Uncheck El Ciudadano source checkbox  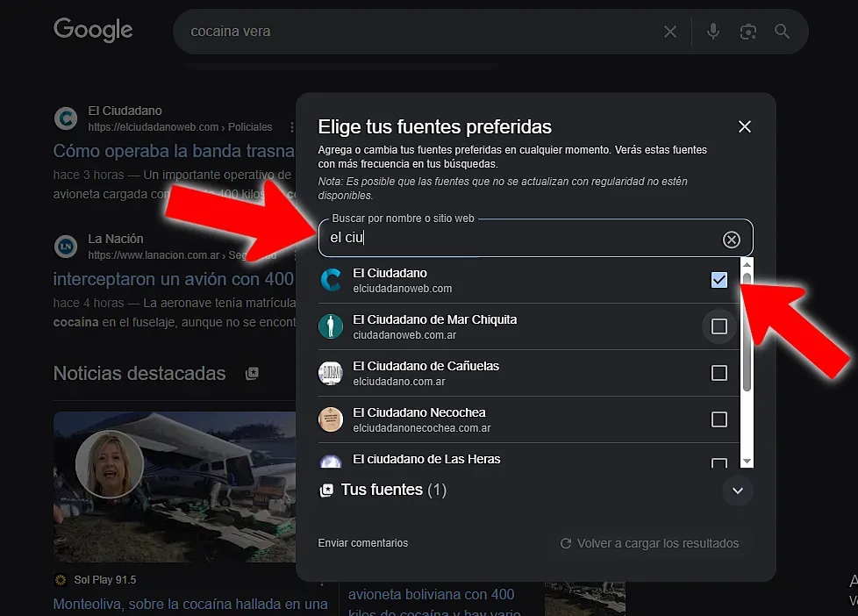(x=719, y=280)
